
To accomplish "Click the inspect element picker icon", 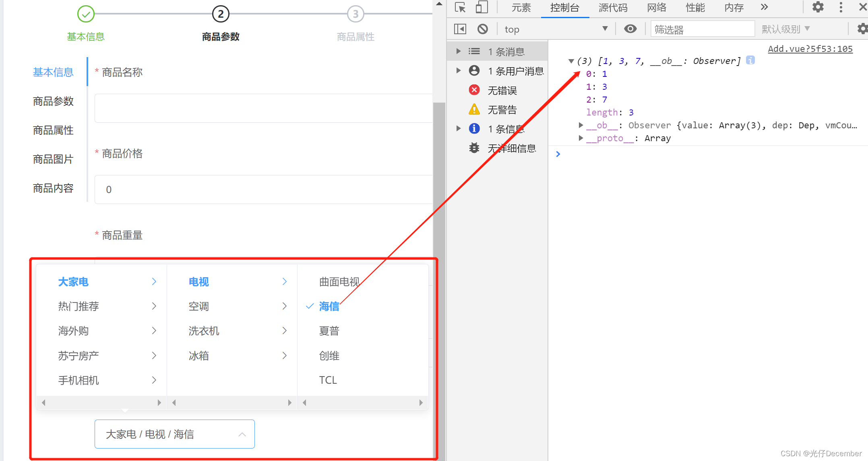I will (x=460, y=8).
